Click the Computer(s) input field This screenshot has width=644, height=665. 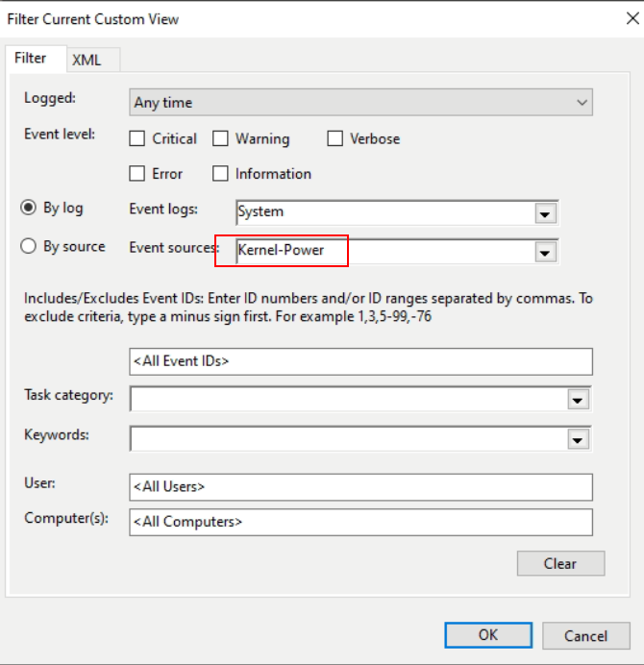[x=360, y=522]
